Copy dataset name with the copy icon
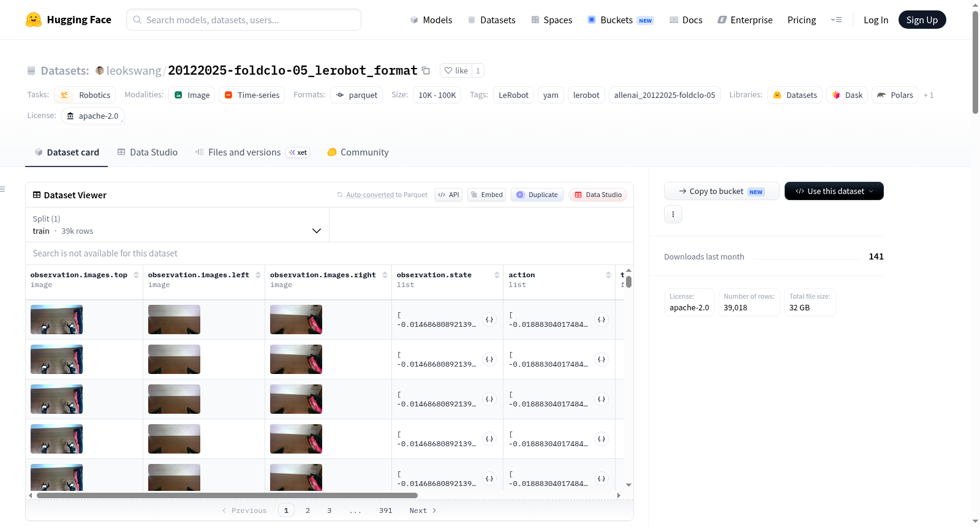 pos(426,70)
